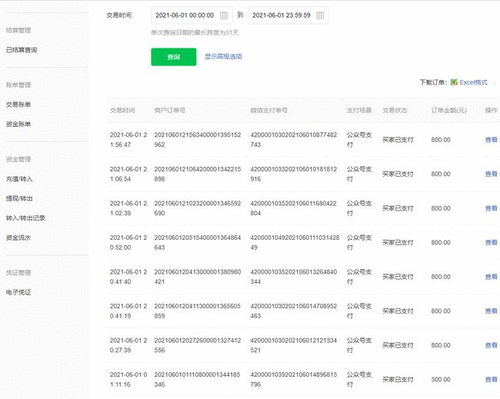Screen dimensions: 500x399
Task: Click the 300.00 order amount
Action: click(x=441, y=380)
